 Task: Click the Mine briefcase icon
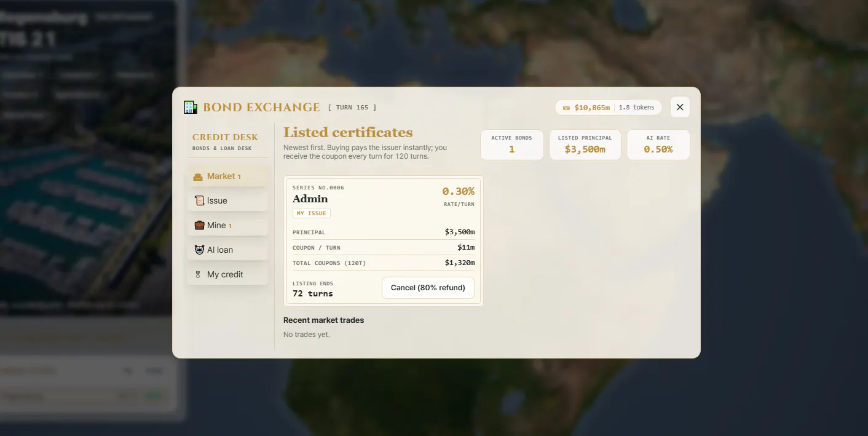point(199,225)
